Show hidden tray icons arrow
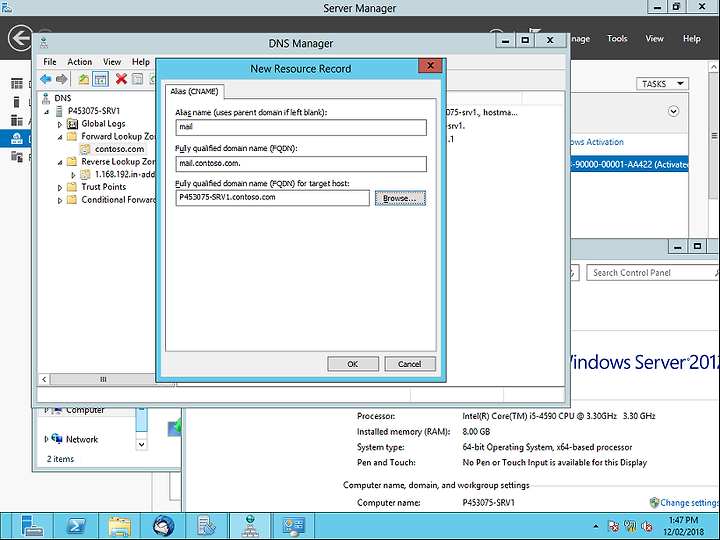This screenshot has width=720, height=540. pos(596,526)
